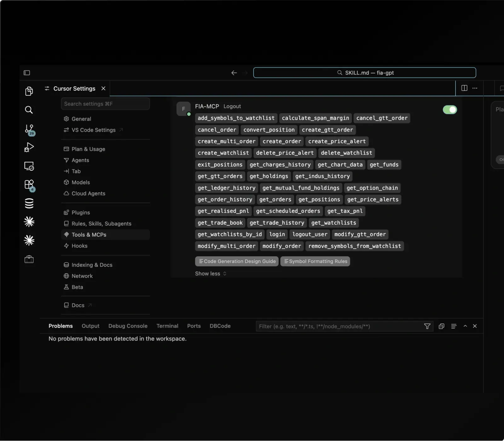The width and height of the screenshot is (504, 441).
Task: Switch to the Debug Console tab
Action: [128, 326]
